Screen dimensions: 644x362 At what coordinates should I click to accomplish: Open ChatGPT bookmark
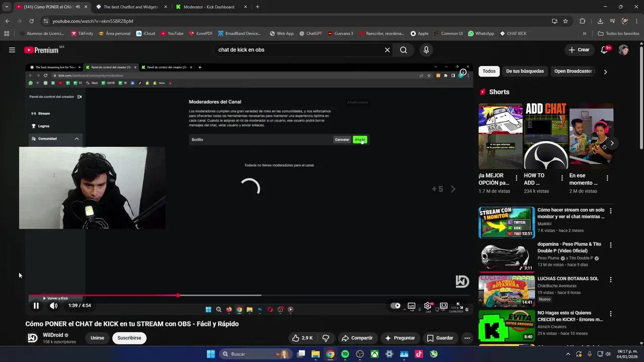coord(310,34)
